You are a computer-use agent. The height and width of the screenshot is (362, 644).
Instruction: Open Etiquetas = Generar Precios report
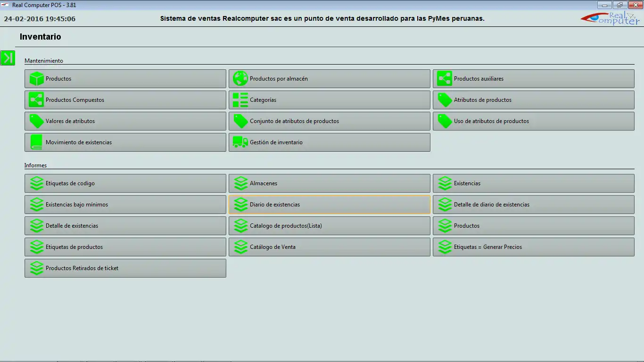(534, 247)
